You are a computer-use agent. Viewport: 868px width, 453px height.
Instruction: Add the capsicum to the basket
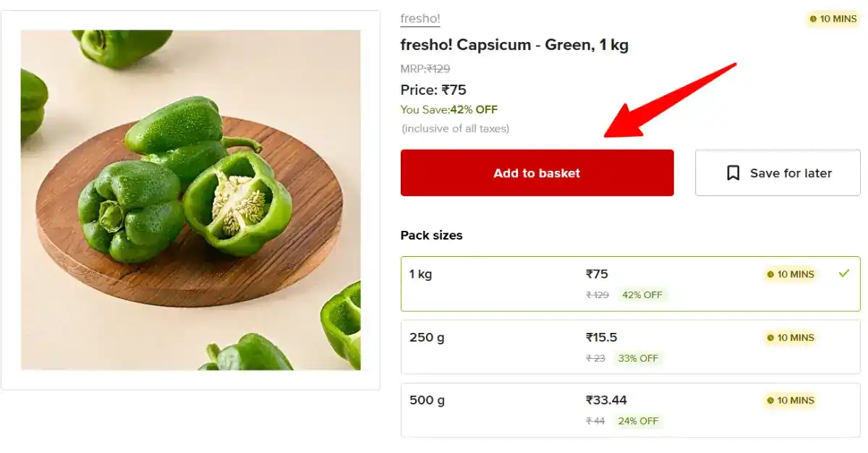coord(537,172)
